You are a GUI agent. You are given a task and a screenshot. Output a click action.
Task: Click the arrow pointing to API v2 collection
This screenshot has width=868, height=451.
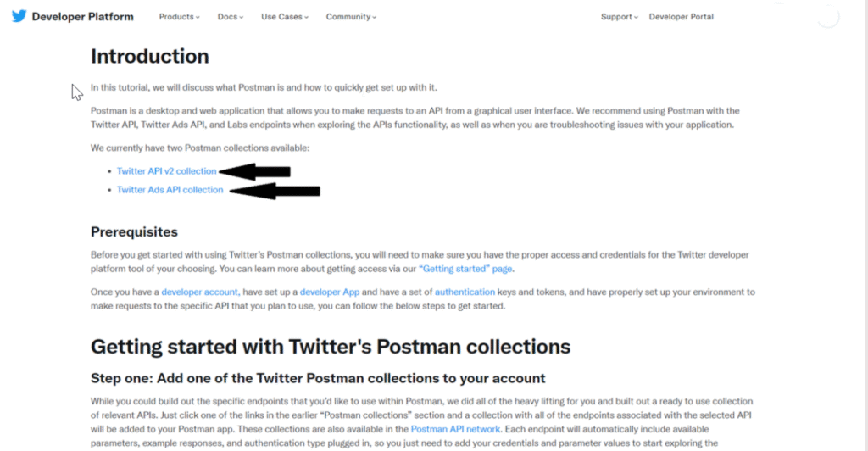[x=254, y=171]
